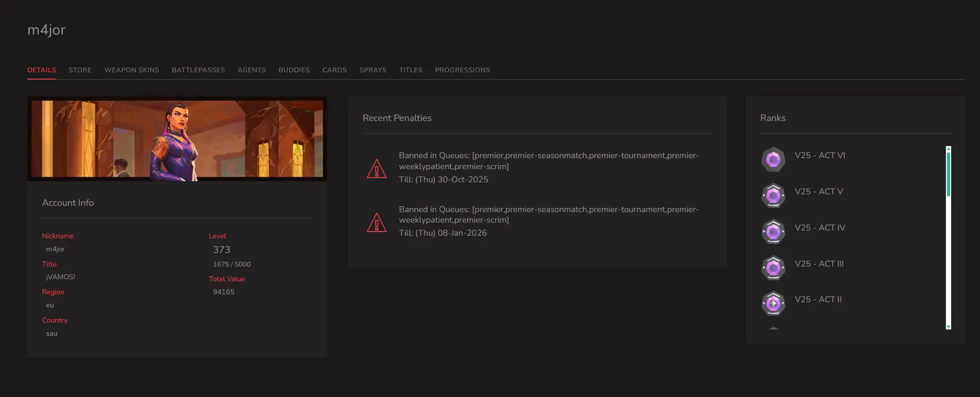This screenshot has height=397, width=980.
Task: View the Buddies tab
Action: click(x=294, y=70)
